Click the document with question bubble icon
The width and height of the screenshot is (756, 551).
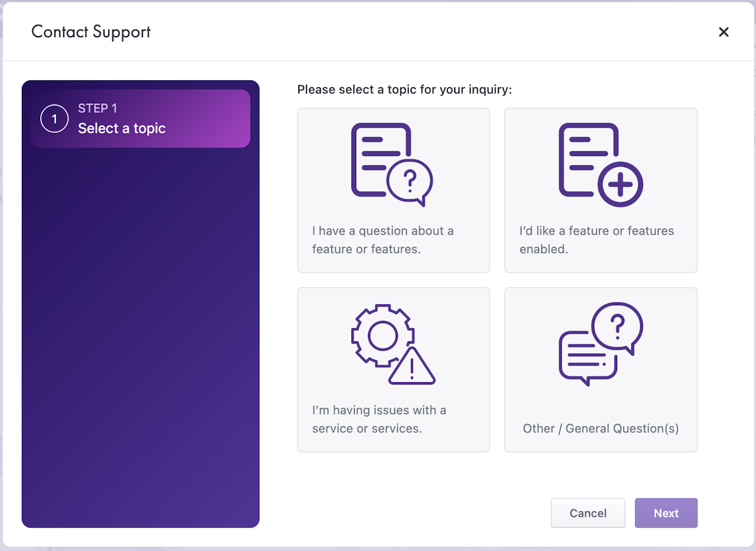(392, 165)
